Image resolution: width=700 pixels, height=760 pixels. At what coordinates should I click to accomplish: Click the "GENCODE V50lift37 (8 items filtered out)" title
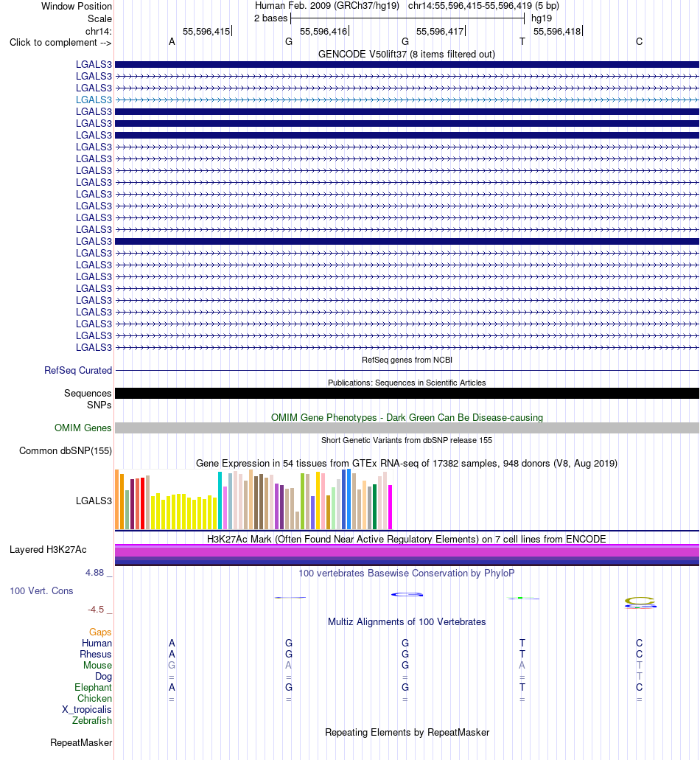[407, 55]
